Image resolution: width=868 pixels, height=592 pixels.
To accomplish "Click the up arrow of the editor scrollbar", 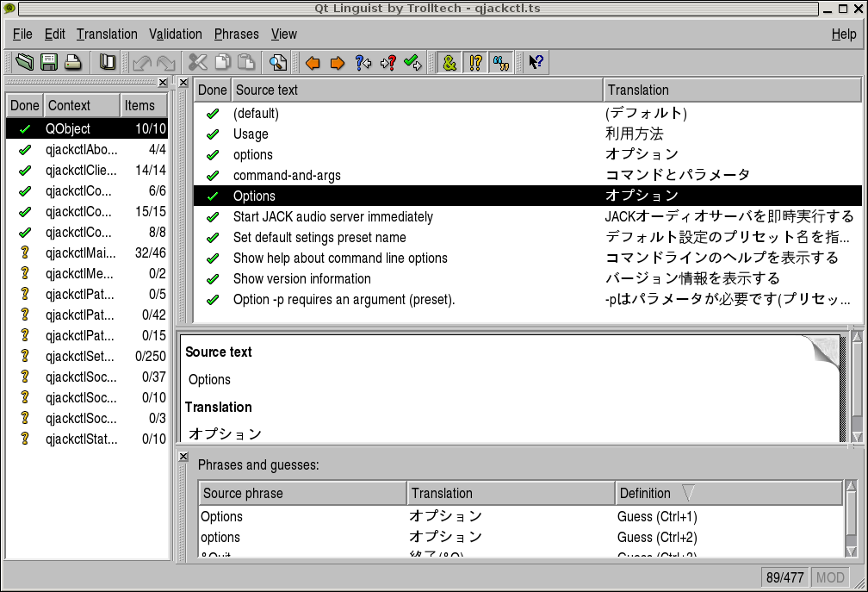I will pyautogui.click(x=857, y=336).
